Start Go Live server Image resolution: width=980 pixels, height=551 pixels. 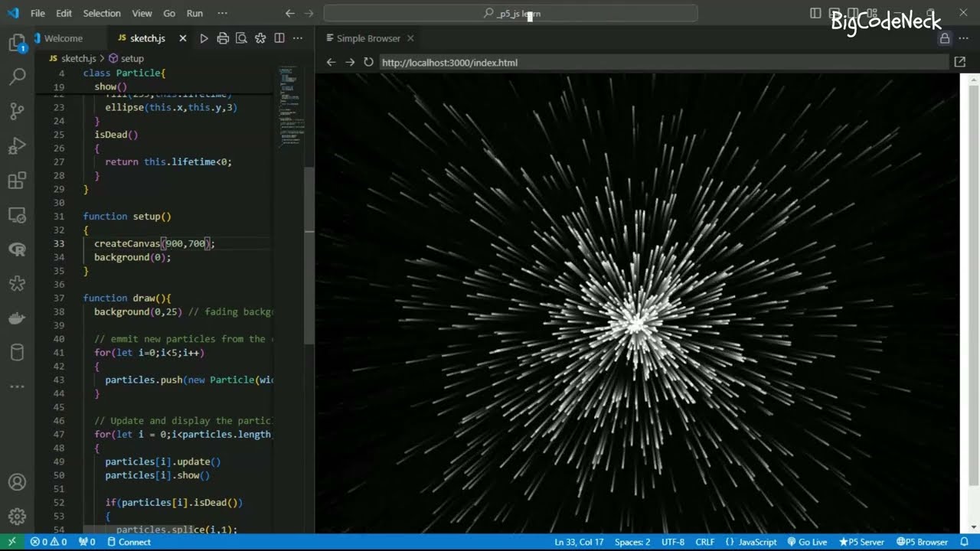[x=807, y=542]
